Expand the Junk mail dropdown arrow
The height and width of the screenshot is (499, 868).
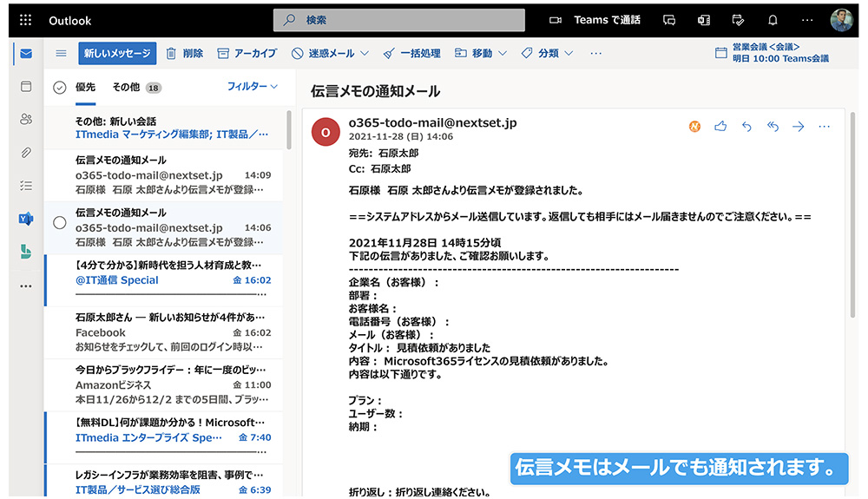(365, 54)
